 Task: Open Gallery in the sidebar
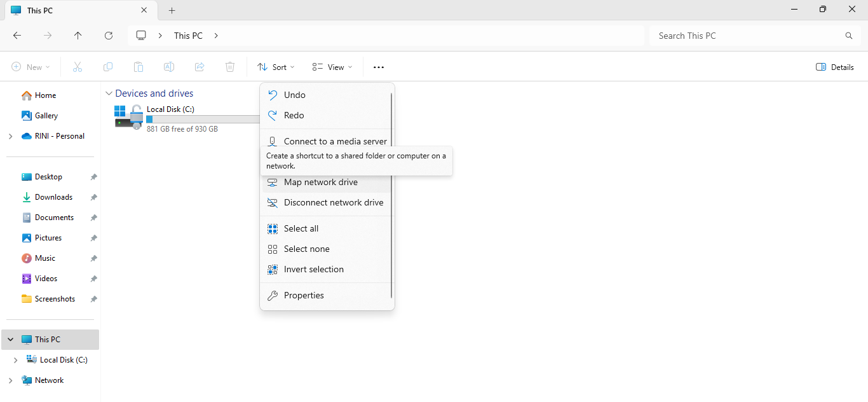[46, 116]
